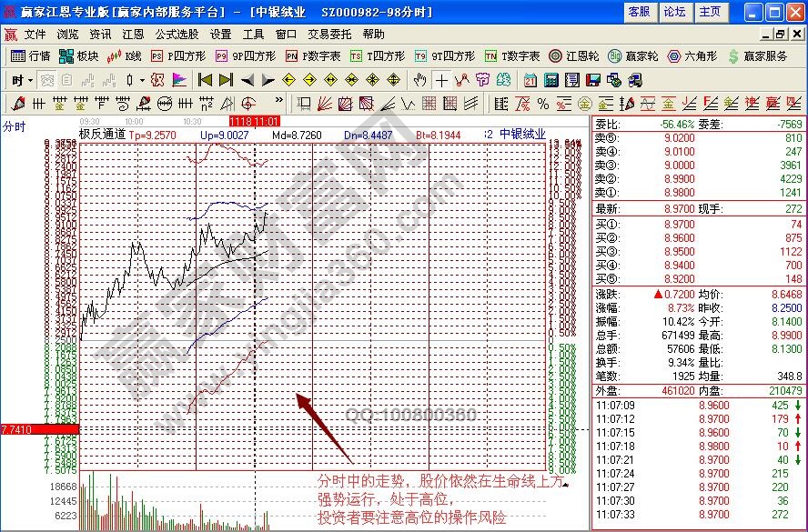Open the 时 period dropdown arrow
Viewport: 808px width, 532px height.
coord(30,80)
